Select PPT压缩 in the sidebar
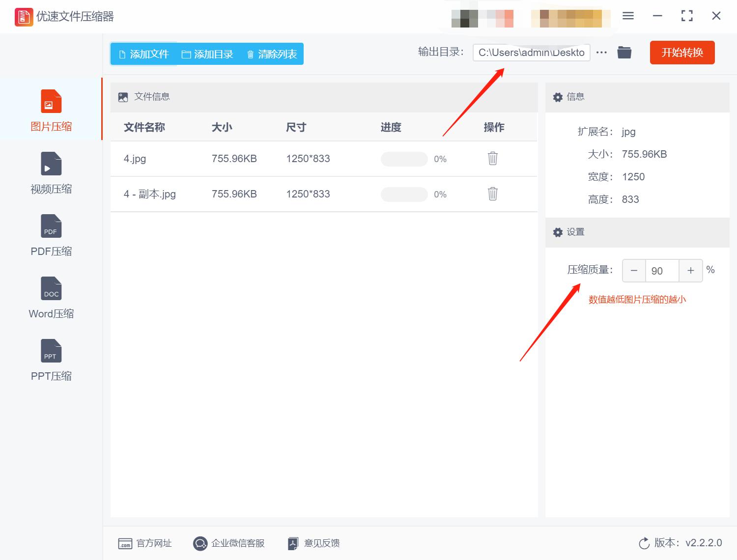 [x=51, y=351]
